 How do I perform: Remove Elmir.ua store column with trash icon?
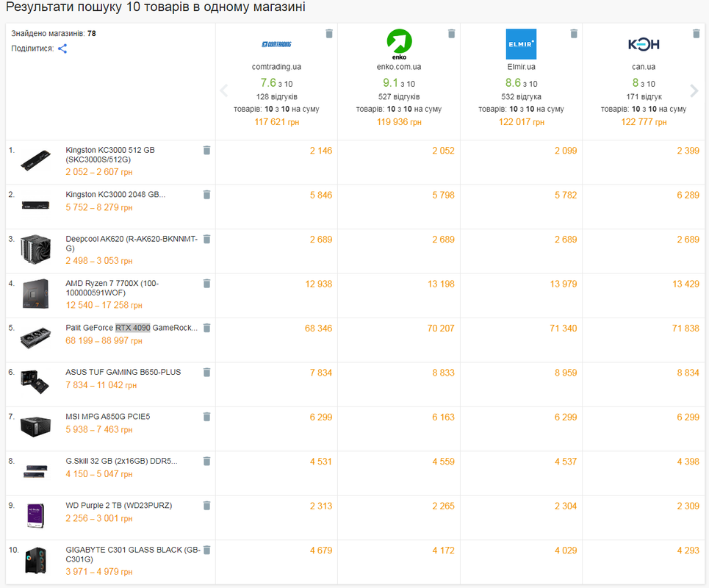click(x=574, y=34)
